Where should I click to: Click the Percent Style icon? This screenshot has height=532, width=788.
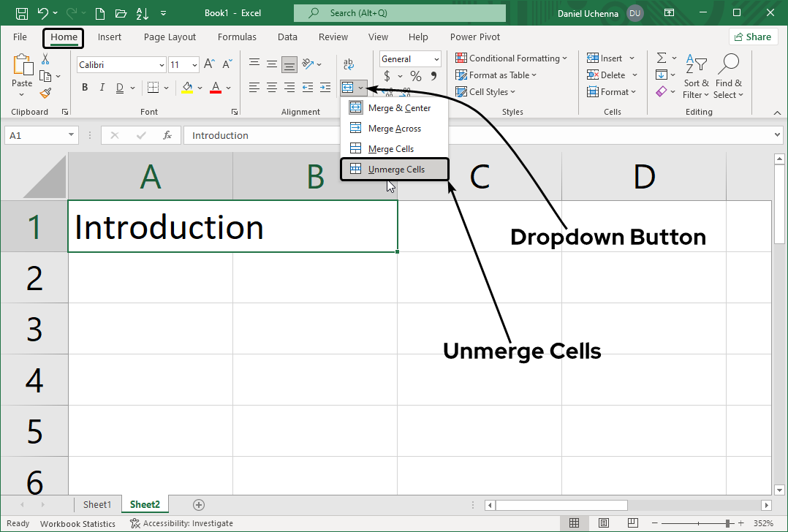click(x=415, y=76)
